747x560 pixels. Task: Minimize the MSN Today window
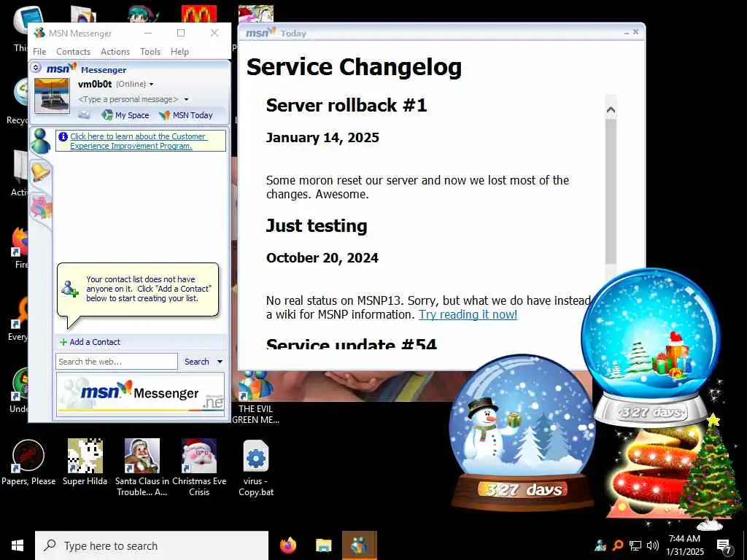tap(627, 32)
